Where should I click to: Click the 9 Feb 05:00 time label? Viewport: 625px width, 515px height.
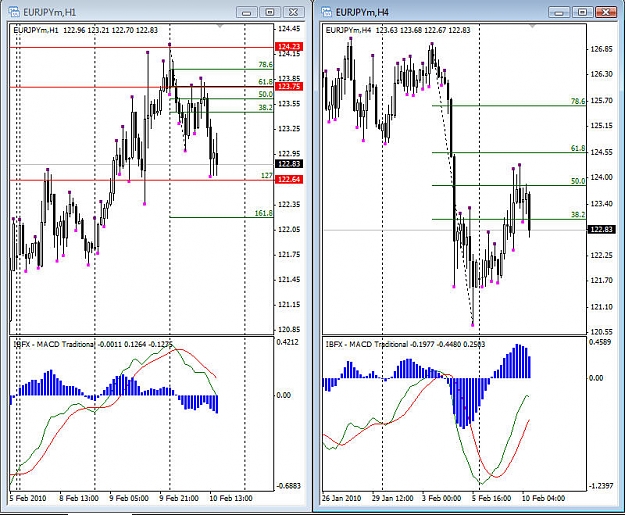click(x=129, y=498)
